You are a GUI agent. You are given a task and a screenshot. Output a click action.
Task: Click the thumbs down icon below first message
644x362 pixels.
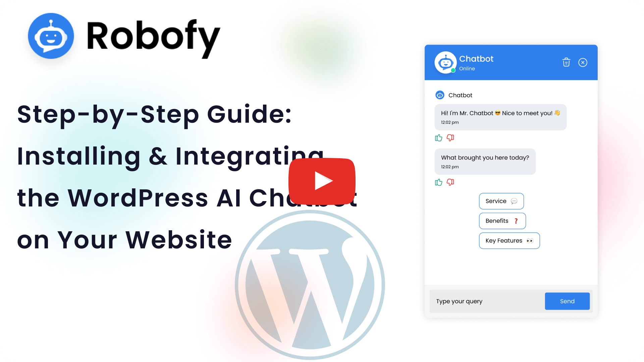point(450,138)
